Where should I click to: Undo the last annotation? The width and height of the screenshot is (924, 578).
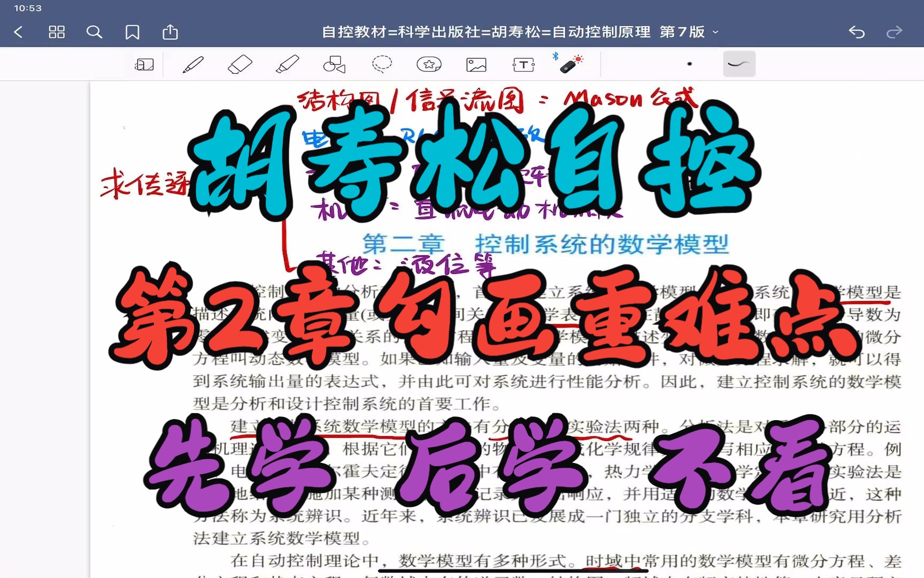pos(856,32)
